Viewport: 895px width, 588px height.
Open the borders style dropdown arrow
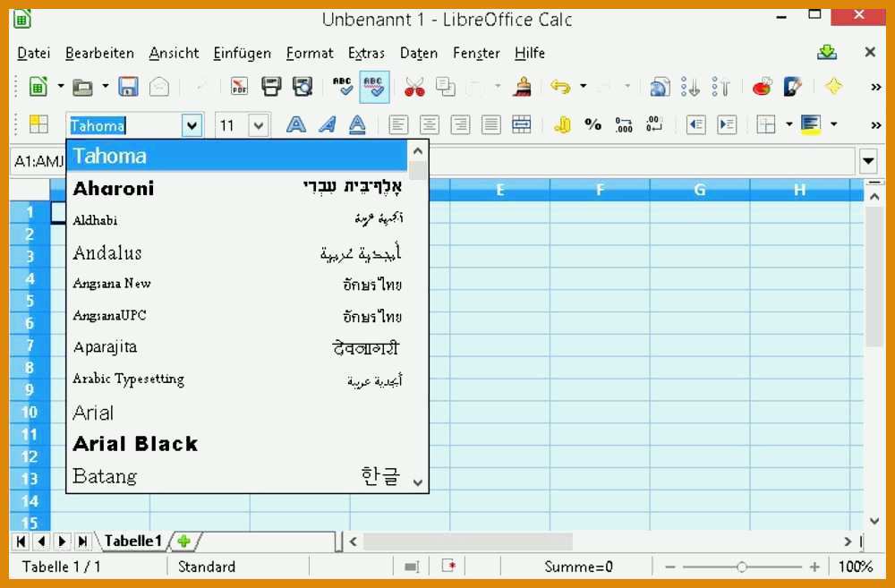[788, 124]
